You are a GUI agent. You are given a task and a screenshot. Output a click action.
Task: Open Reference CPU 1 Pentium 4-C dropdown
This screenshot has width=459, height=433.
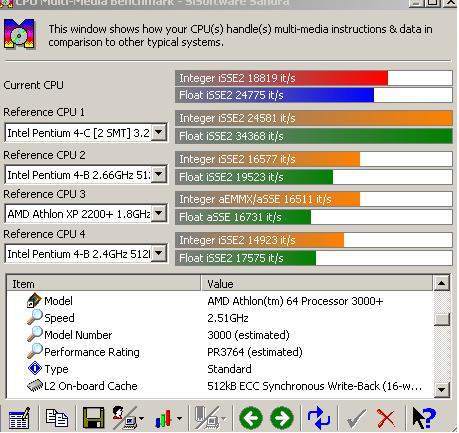pos(159,133)
